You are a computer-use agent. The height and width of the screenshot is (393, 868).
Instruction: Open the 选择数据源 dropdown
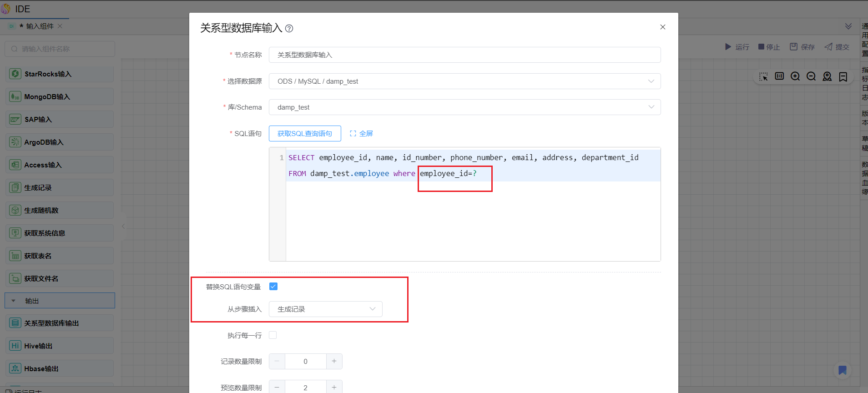pos(464,81)
